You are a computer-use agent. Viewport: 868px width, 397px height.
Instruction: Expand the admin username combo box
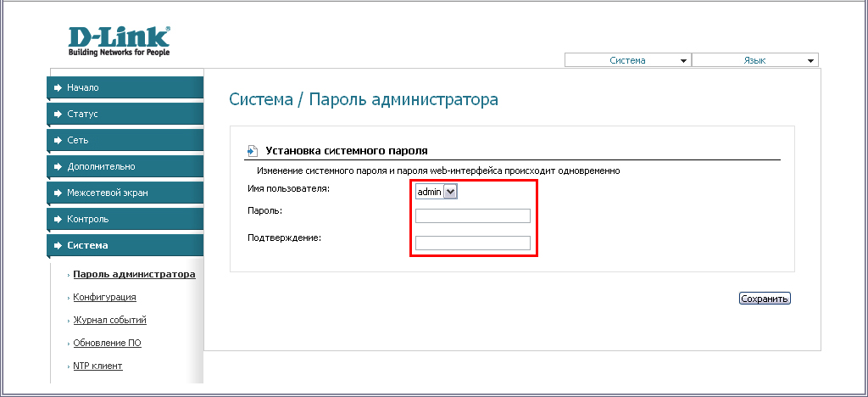[437, 192]
